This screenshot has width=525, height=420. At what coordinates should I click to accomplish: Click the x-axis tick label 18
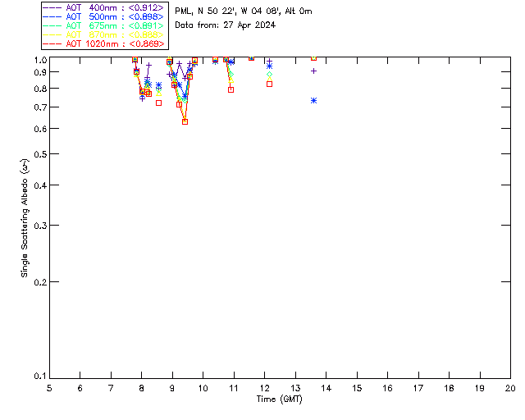[x=449, y=388]
